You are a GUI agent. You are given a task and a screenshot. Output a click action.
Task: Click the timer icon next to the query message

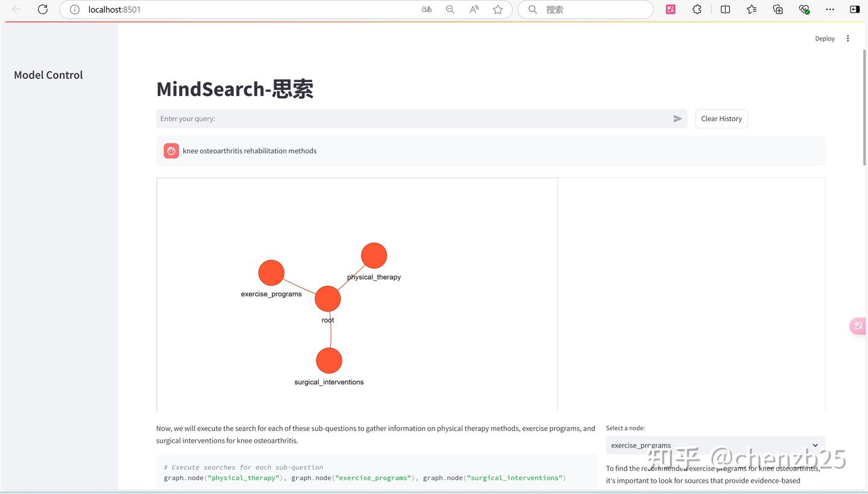tap(171, 150)
